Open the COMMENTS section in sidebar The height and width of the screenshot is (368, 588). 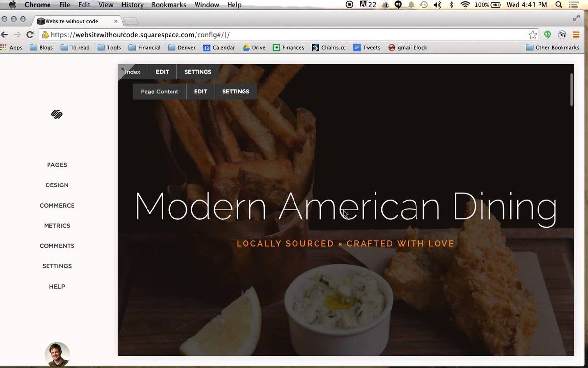57,246
